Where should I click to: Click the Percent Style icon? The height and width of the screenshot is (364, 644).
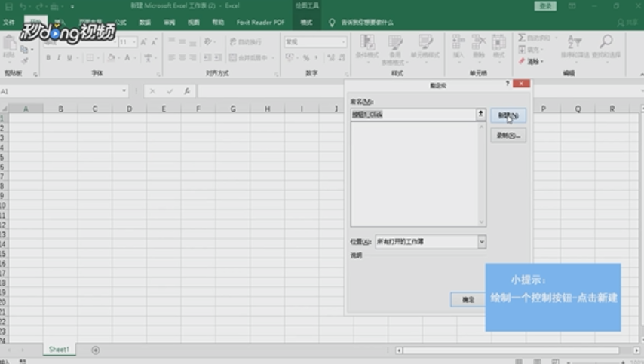pos(306,58)
